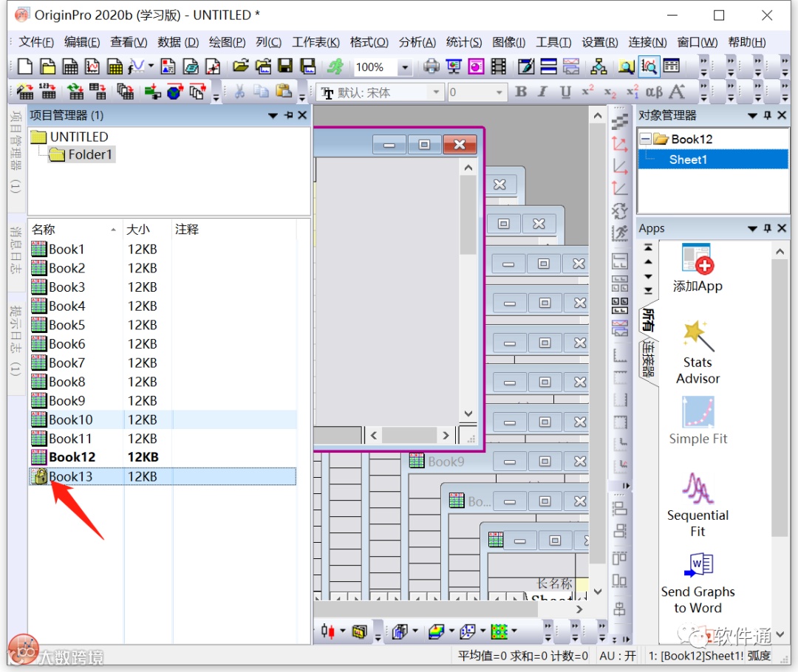Screen dimensions: 798x672
Task: Click the paste clipboard icon
Action: point(284,92)
